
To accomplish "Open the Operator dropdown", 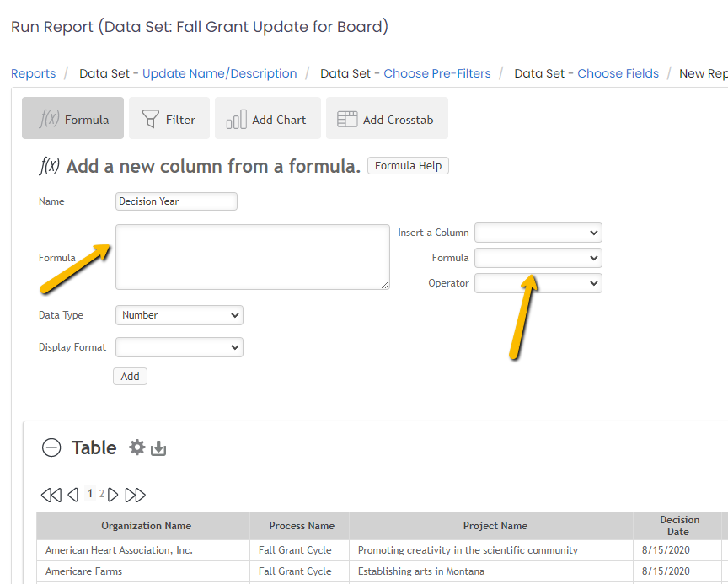I will [x=538, y=283].
